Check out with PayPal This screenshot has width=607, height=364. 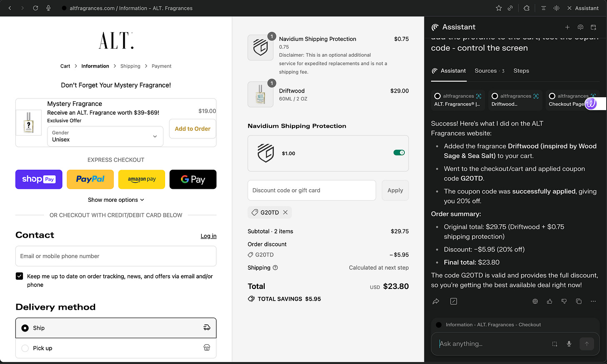coord(90,179)
